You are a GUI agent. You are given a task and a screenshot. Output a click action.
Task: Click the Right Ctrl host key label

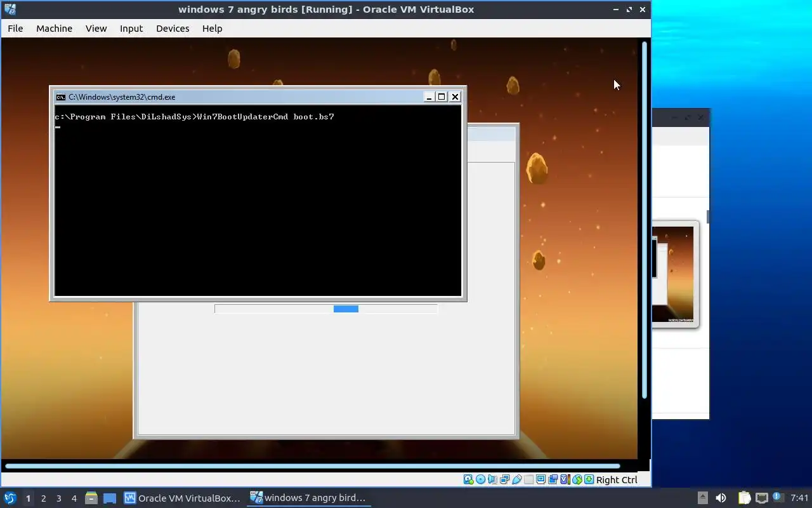[617, 480]
